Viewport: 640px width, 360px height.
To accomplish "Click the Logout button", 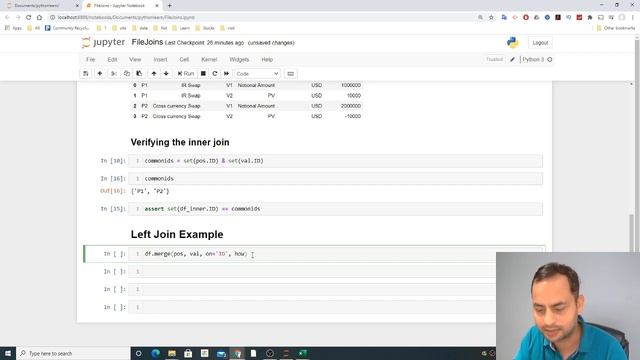I will coord(540,43).
